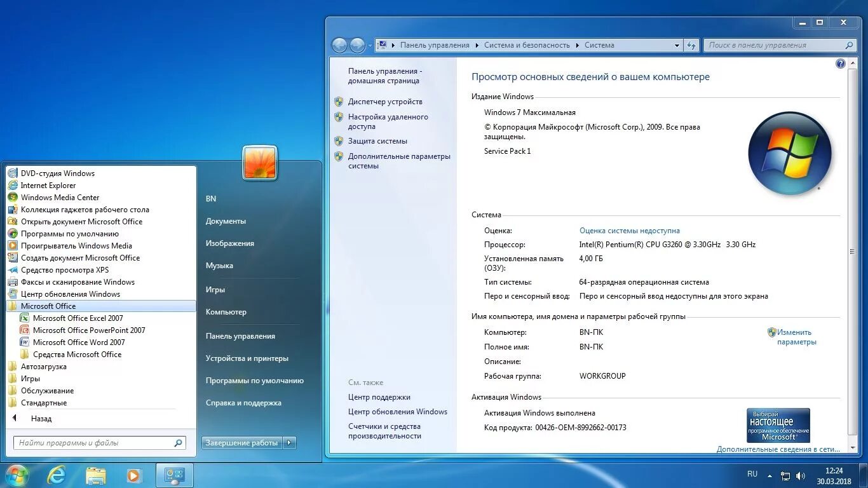The width and height of the screenshot is (868, 488).
Task: Click Изменить параметры link
Action: 796,337
